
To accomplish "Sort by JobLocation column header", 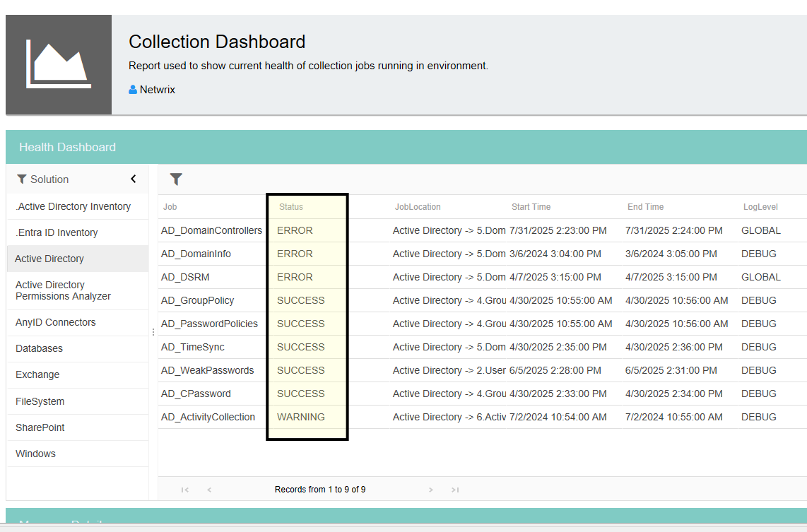I will click(418, 207).
